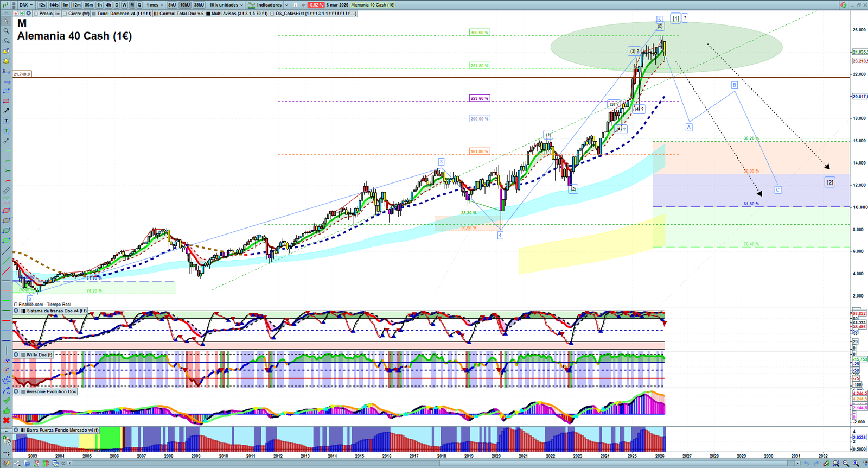Toggle the Cierre (W) checkbox
868x468 pixels.
click(65, 14)
